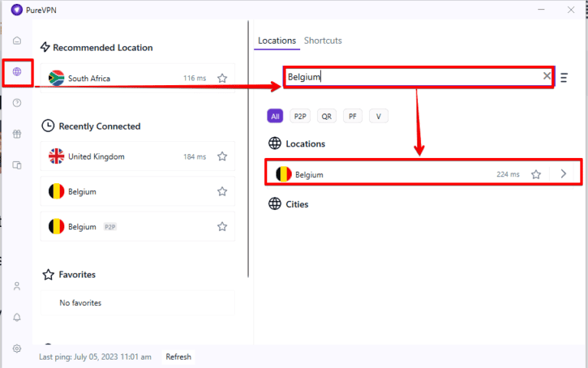This screenshot has width=588, height=368.
Task: Star the Belgium P2P entry
Action: coord(222,226)
